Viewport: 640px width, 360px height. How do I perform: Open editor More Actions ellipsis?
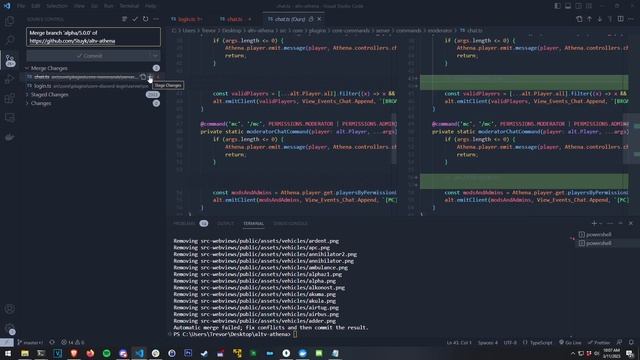[631, 19]
